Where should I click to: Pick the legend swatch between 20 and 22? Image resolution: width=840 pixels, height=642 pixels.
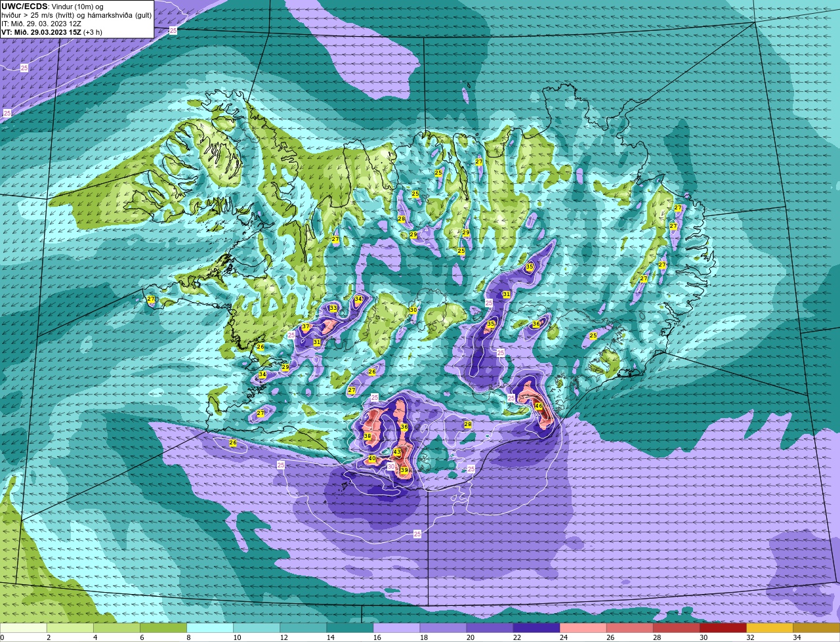click(490, 628)
